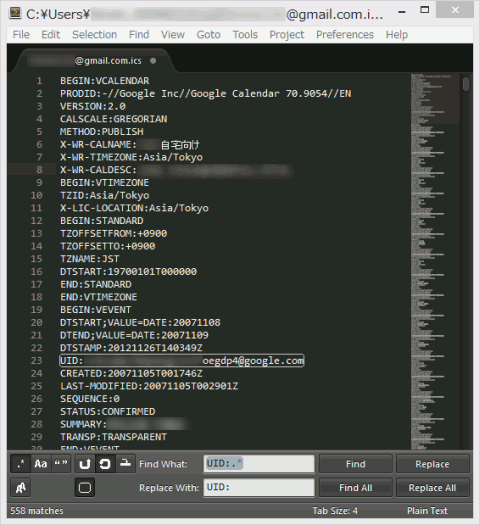Click the 558 matches status text
This screenshot has height=525, width=480.
[37, 511]
